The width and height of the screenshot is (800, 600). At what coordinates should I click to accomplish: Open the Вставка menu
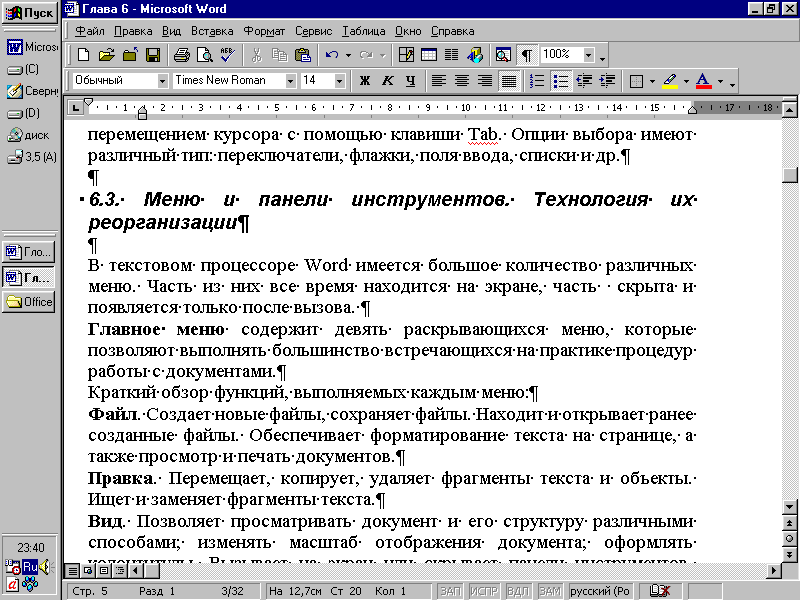[x=212, y=31]
